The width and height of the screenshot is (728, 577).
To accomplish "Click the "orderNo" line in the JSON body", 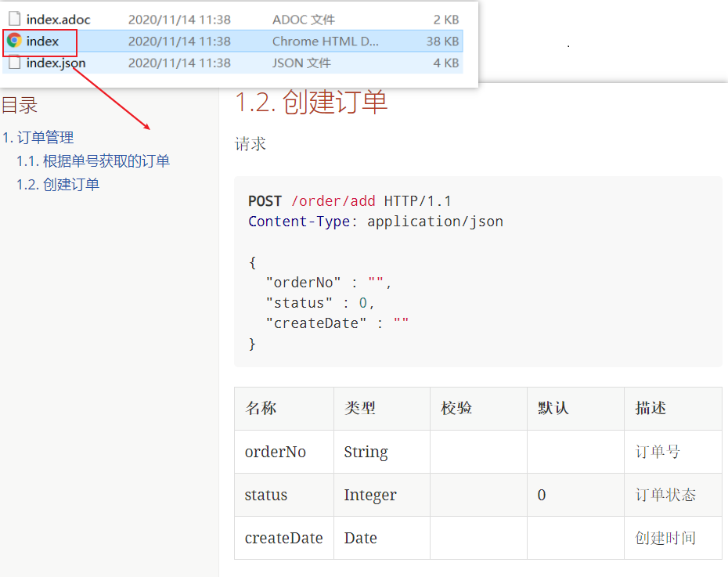I will 329,282.
